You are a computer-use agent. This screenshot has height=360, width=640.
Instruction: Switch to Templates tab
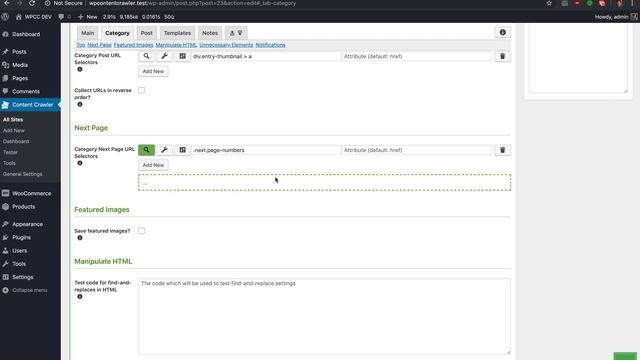point(177,33)
